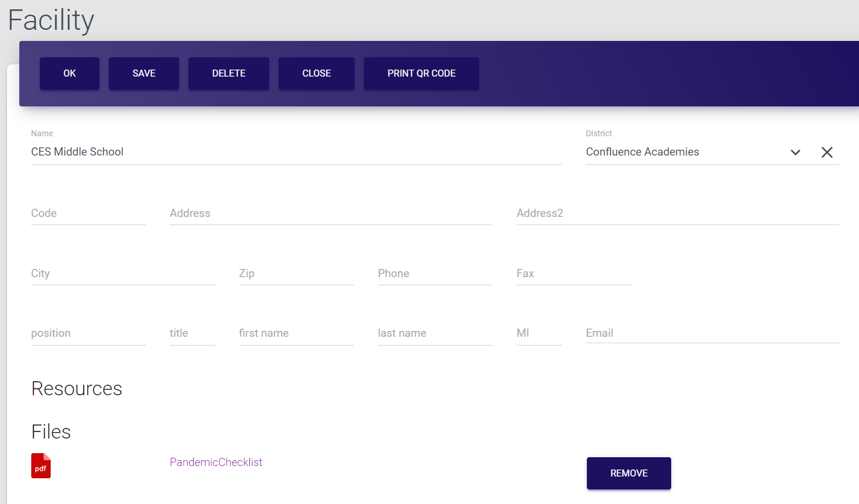Select the Address2 text field
Viewport: 859px width, 504px height.
[x=677, y=213]
